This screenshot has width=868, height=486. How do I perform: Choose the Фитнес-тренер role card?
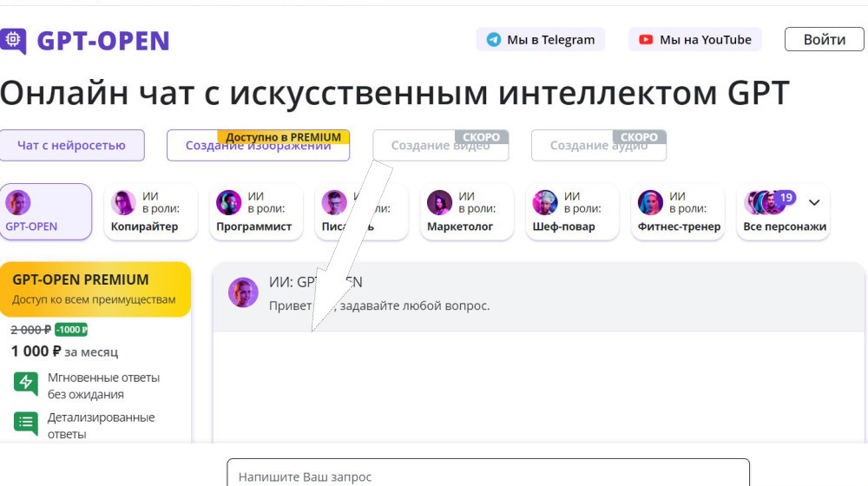point(678,212)
